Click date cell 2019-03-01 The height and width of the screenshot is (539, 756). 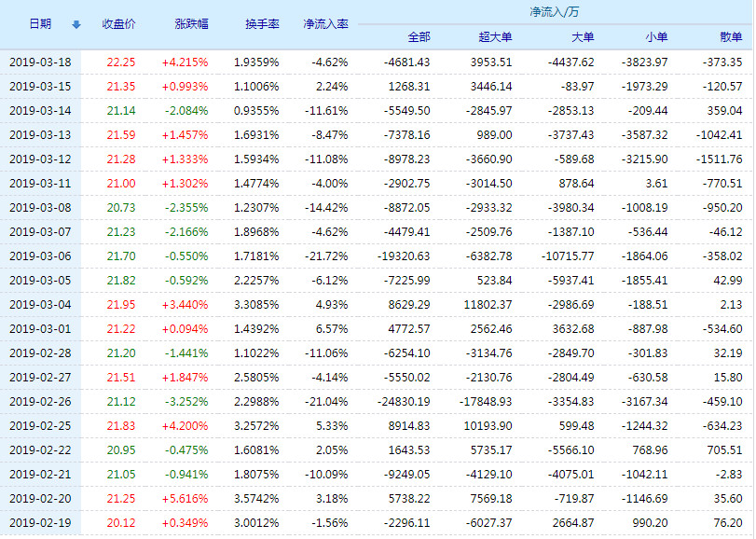point(40,329)
